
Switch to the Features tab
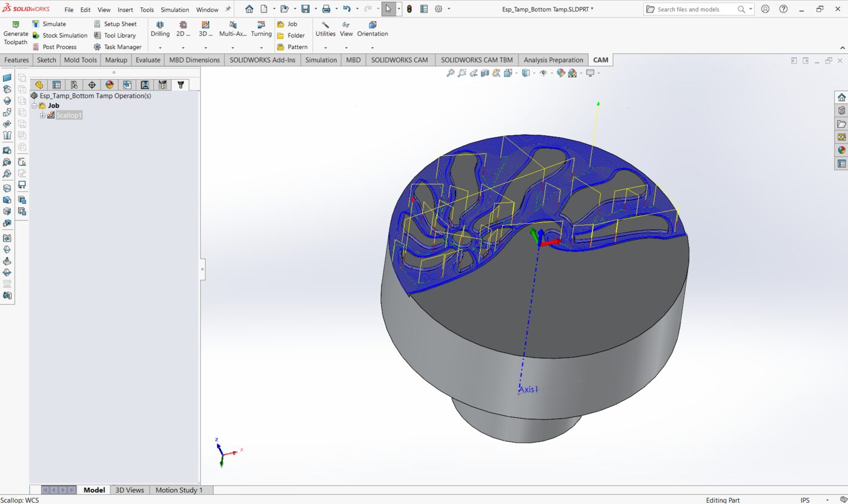[16, 60]
